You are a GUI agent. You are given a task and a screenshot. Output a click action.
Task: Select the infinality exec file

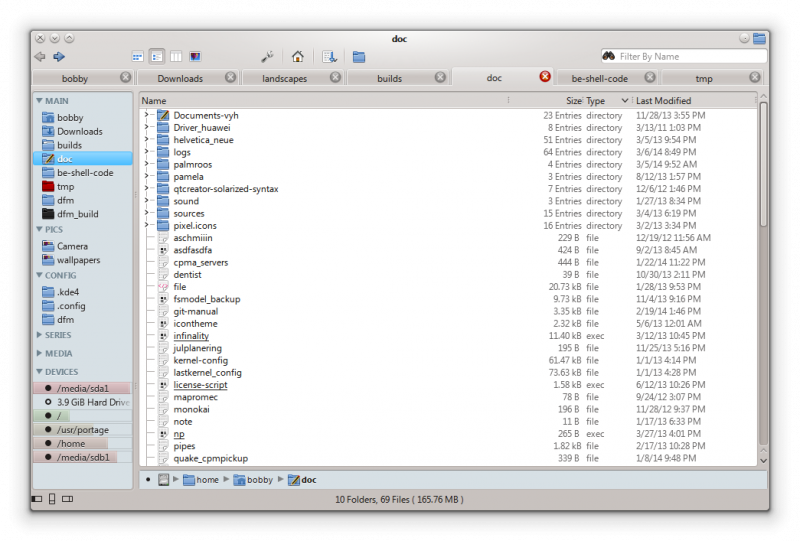191,336
